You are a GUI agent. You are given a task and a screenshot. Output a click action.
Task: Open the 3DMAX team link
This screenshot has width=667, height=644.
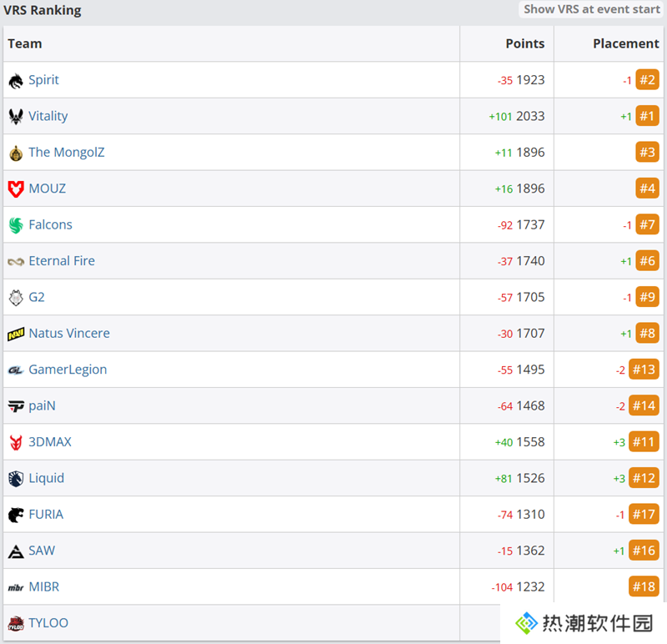(x=50, y=442)
